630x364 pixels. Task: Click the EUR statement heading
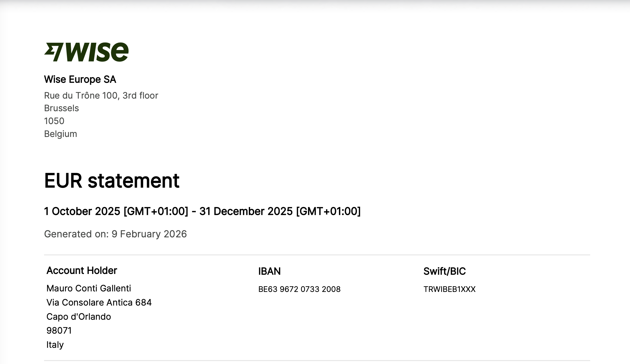point(112,181)
